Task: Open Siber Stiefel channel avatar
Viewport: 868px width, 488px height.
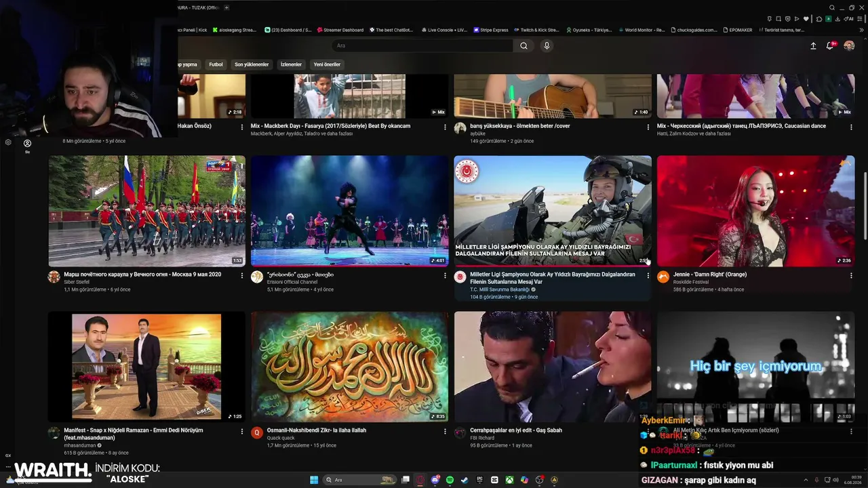Action: (x=54, y=277)
